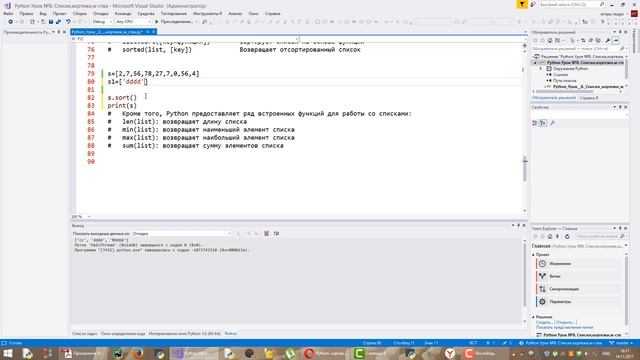The height and width of the screenshot is (360, 640).
Task: Click Show Folder View link in Team Explorer
Action: point(564,327)
